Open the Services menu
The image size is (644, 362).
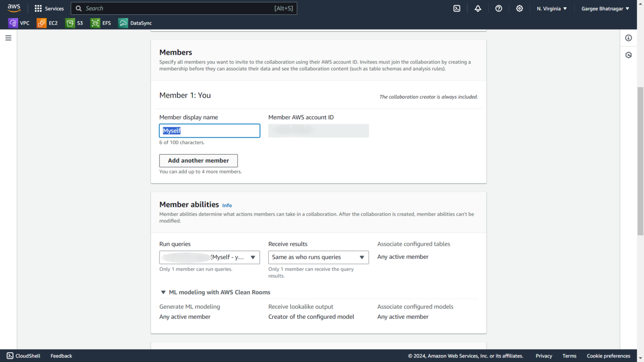[49, 8]
